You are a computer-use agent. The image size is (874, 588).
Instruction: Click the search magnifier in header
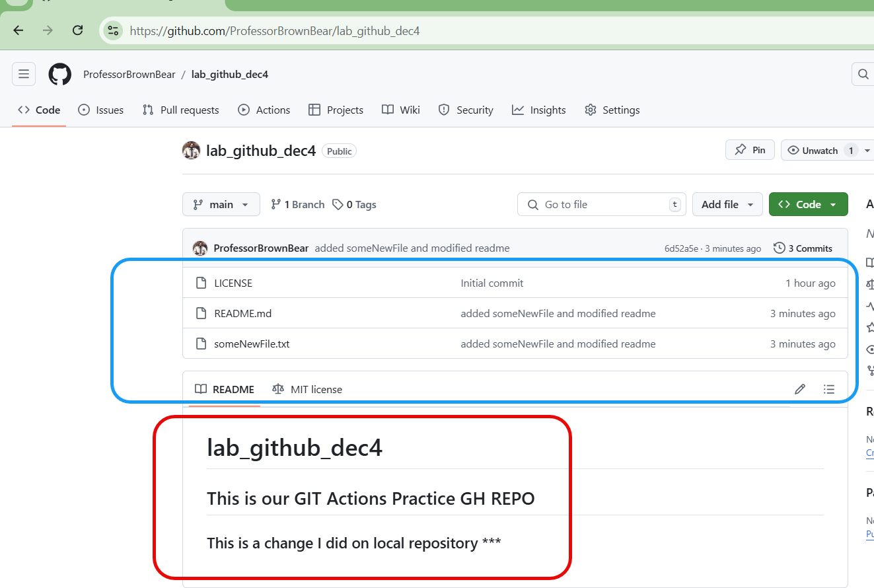tap(863, 74)
